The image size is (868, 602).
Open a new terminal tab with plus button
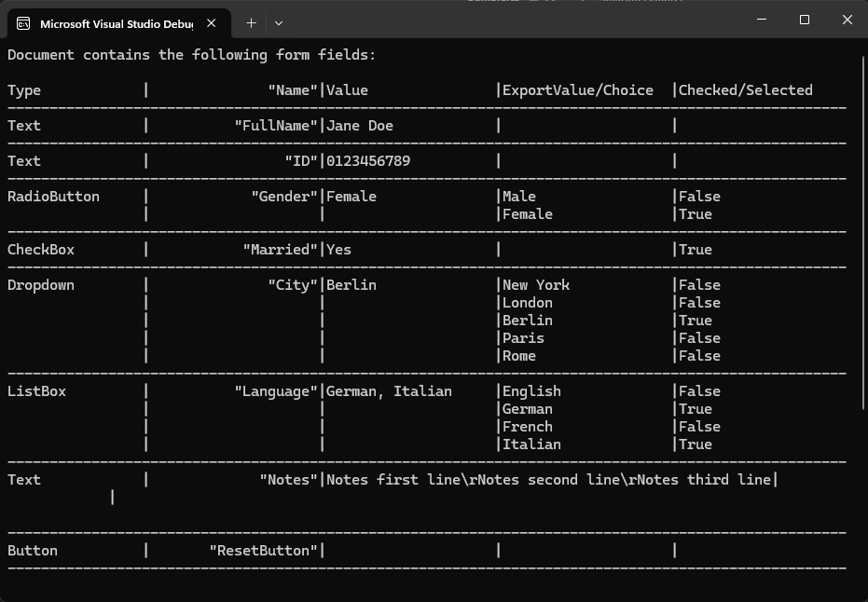point(251,22)
